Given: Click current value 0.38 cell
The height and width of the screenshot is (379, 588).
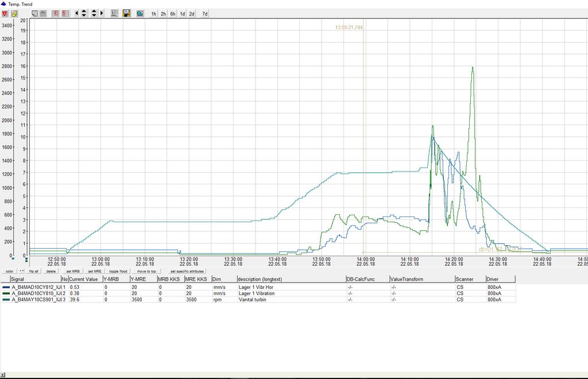Looking at the screenshot, I should [86, 293].
